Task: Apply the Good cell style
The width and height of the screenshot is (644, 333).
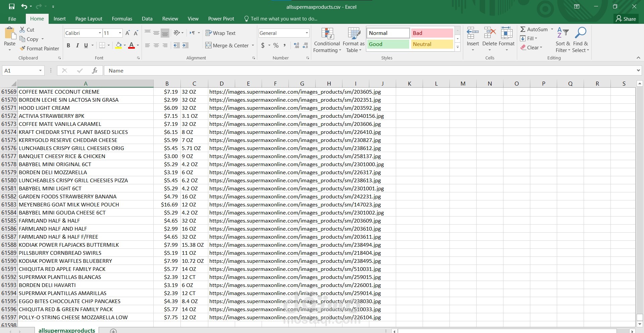Action: 388,44
